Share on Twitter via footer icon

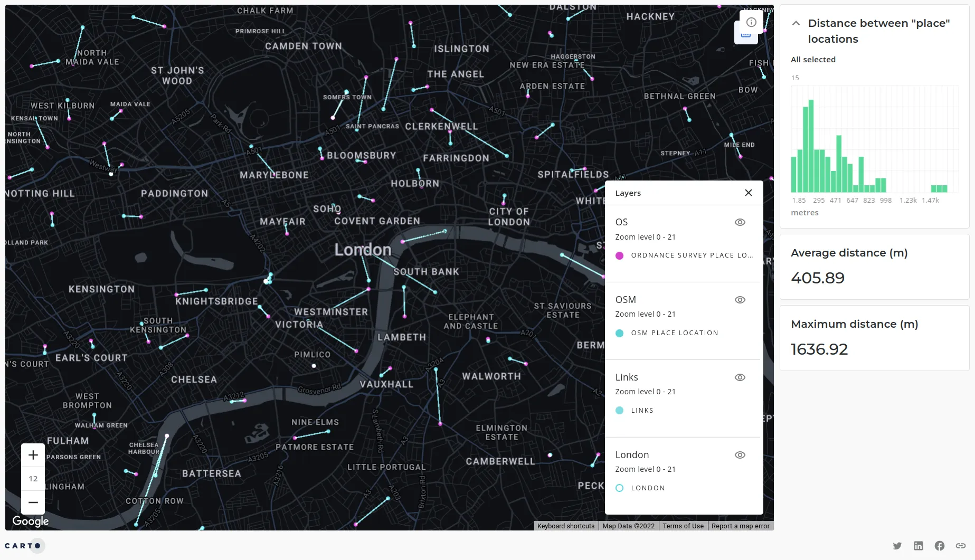(897, 546)
